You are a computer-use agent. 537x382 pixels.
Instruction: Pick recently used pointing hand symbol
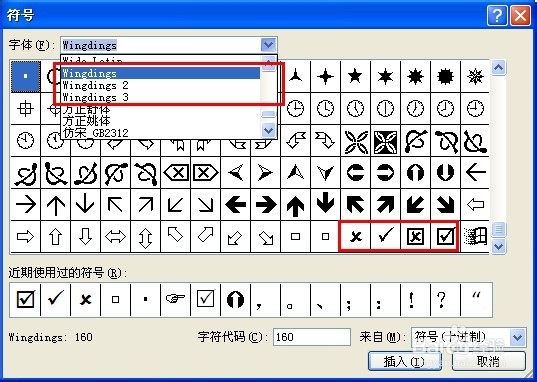(x=176, y=299)
